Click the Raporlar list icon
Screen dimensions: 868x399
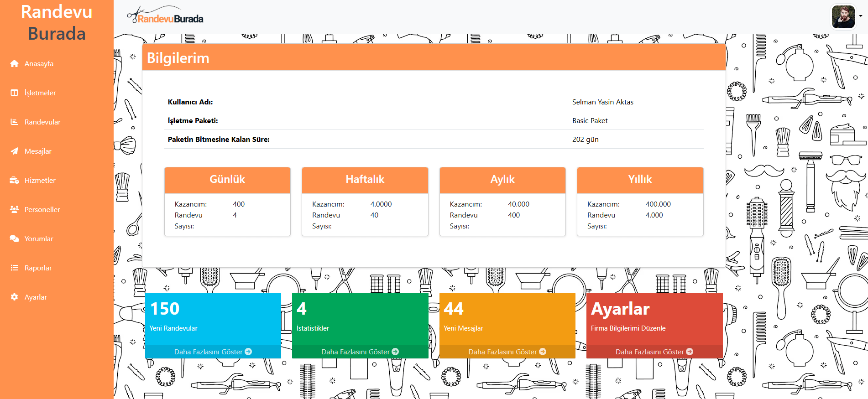[x=15, y=268]
